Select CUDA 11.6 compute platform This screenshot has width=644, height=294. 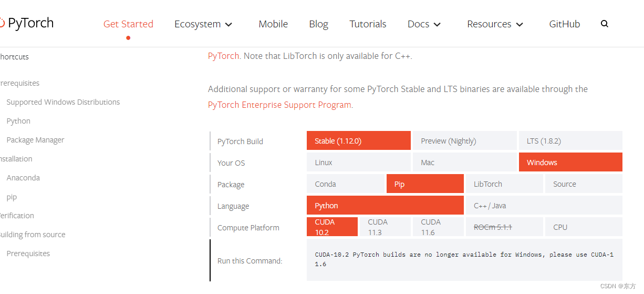pos(438,227)
